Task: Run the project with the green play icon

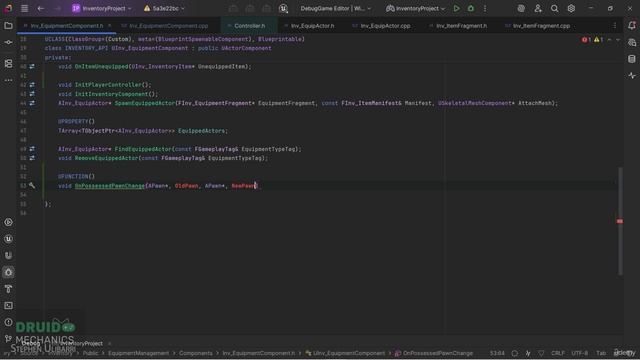Action: 456,8
